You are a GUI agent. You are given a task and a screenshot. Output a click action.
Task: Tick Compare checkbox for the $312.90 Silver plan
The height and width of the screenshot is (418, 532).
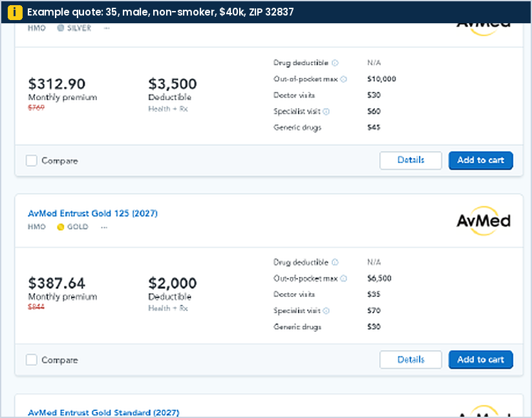pos(32,160)
